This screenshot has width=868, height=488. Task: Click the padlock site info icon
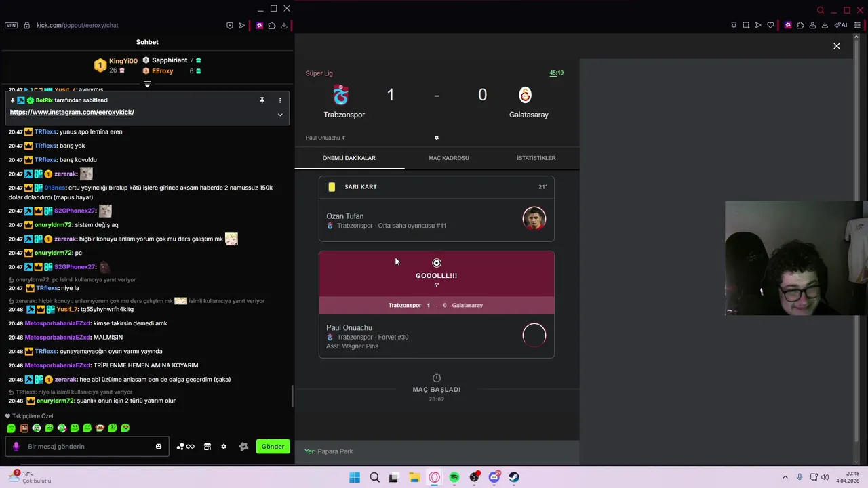pyautogui.click(x=26, y=25)
